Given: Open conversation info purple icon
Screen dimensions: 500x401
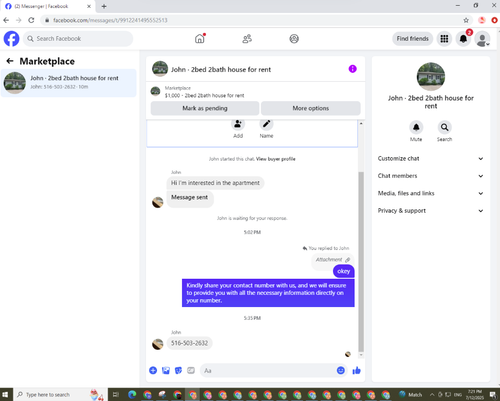Looking at the screenshot, I should pyautogui.click(x=352, y=69).
